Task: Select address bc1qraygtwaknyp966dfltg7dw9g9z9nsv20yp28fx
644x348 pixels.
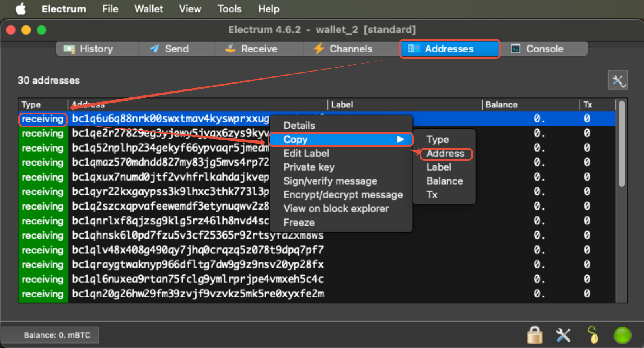Action: point(198,265)
